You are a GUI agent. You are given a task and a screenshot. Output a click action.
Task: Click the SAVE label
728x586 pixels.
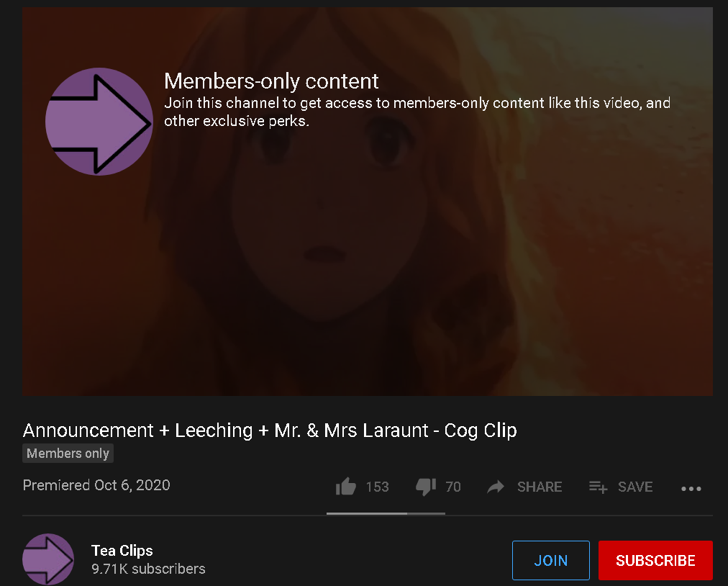(635, 487)
